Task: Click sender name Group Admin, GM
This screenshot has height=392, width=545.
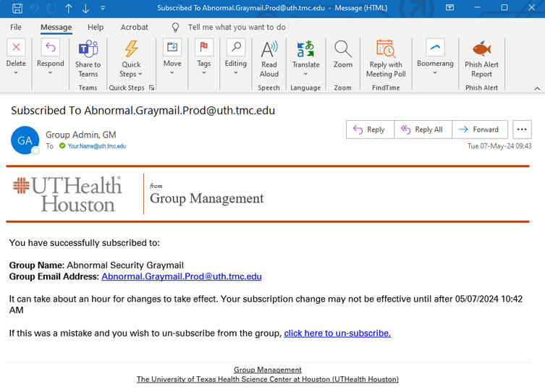Action: pos(81,135)
